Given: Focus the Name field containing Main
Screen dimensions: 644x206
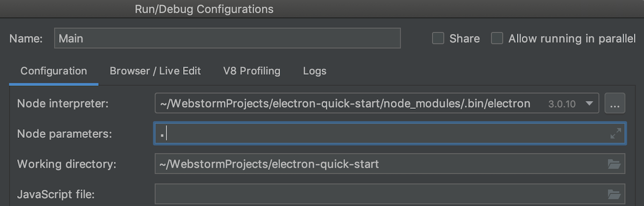Looking at the screenshot, I should (x=228, y=39).
